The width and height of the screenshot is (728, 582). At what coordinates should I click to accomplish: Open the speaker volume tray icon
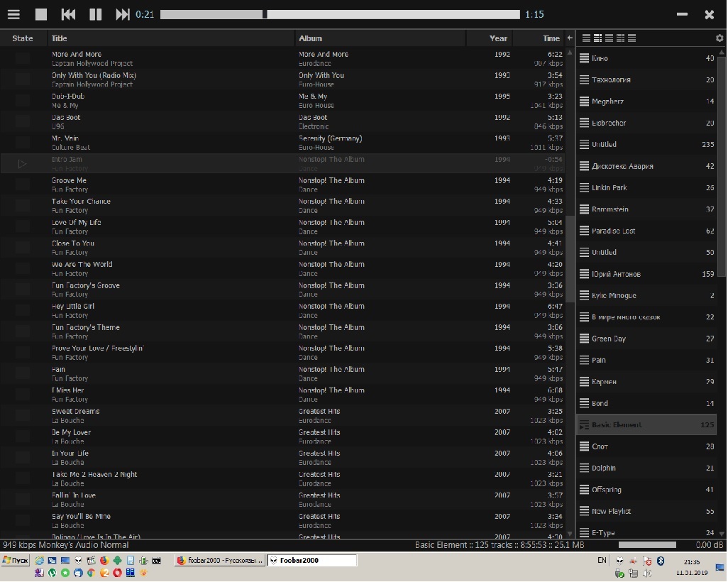pos(646,573)
